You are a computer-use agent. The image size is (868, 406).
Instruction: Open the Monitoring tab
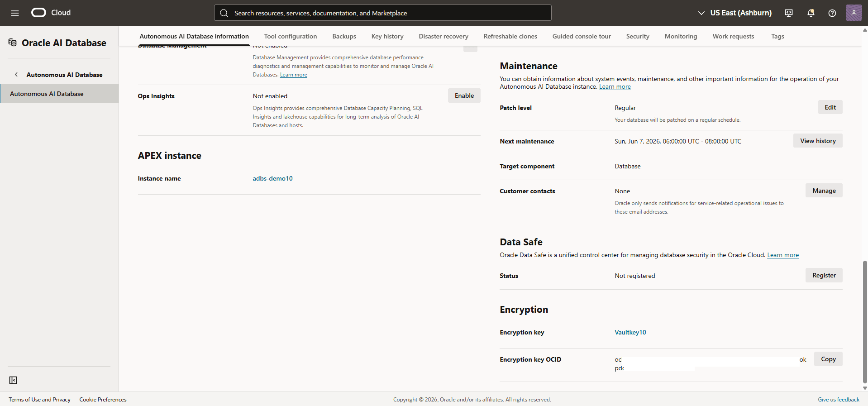[681, 36]
